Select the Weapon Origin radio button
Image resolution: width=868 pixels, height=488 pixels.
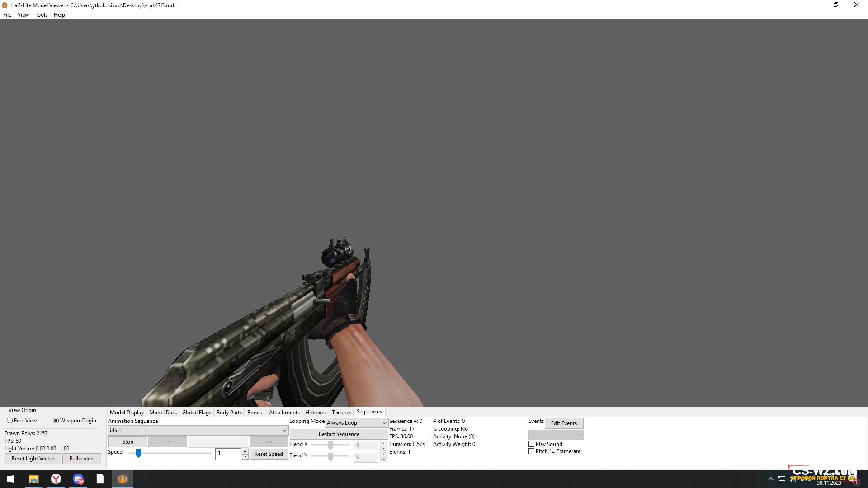point(56,421)
